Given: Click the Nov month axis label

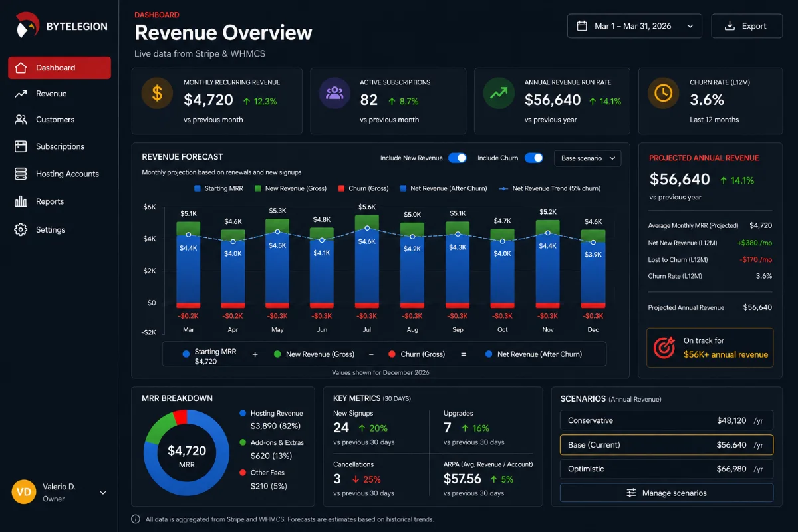Looking at the screenshot, I should (548, 330).
